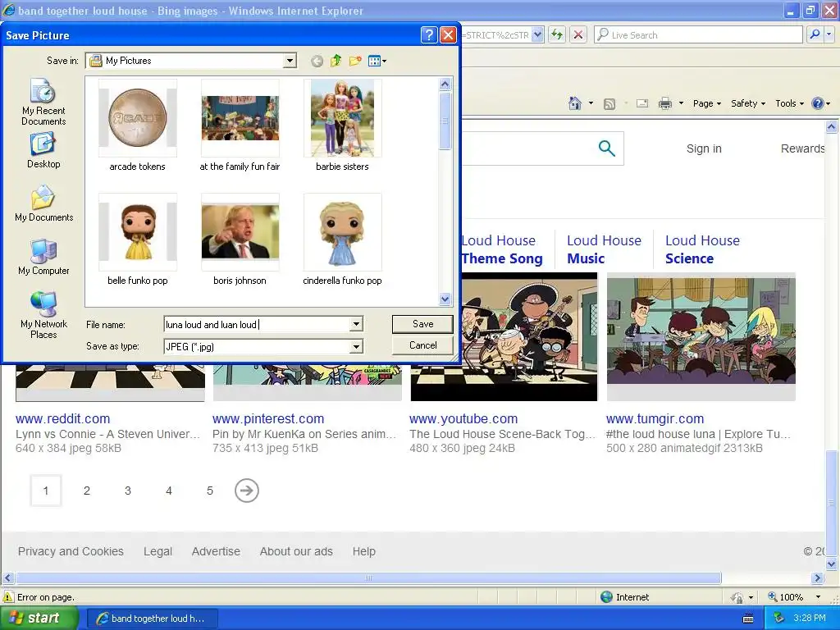
Task: Click Bing search magnifier icon
Action: pos(606,148)
